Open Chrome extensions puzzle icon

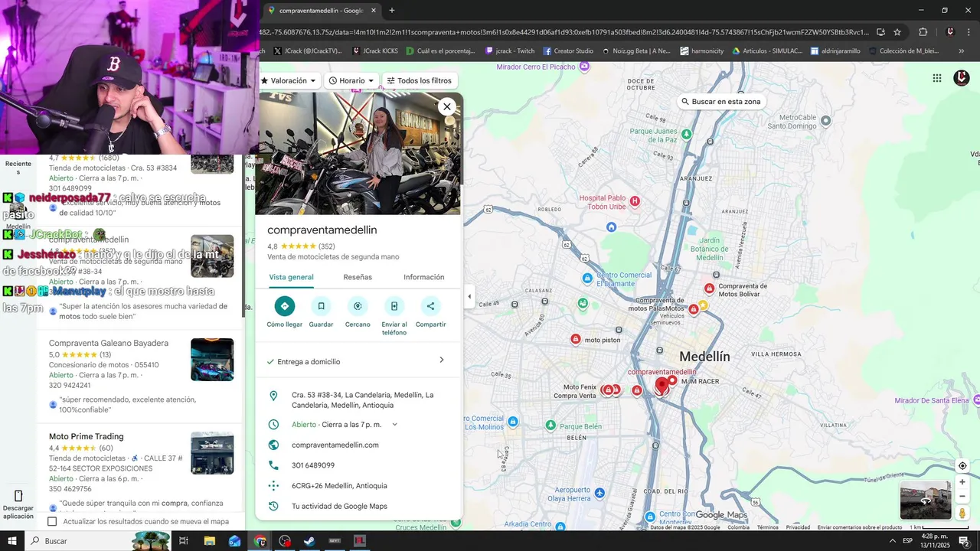click(x=923, y=32)
